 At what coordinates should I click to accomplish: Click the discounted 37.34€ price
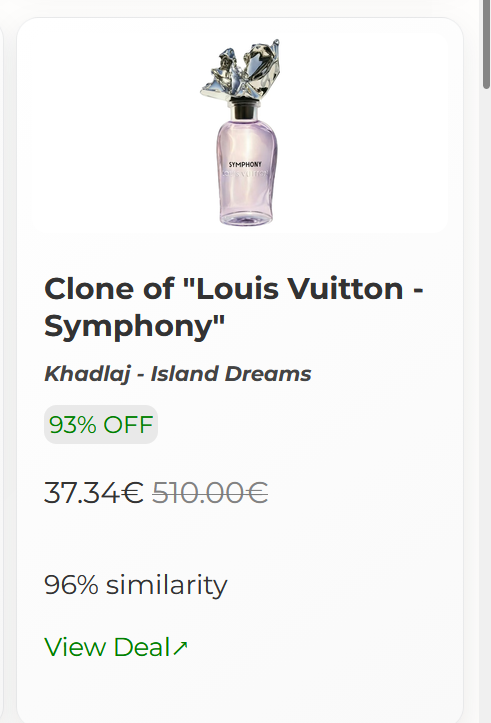[x=94, y=492]
